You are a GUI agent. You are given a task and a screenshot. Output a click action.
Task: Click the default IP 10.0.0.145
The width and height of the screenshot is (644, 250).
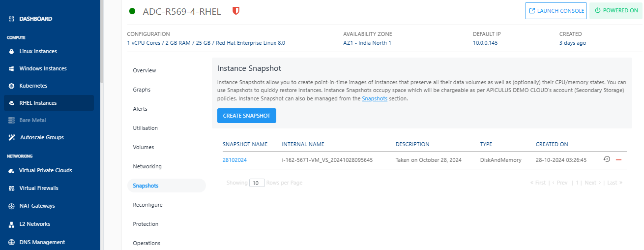pos(485,43)
